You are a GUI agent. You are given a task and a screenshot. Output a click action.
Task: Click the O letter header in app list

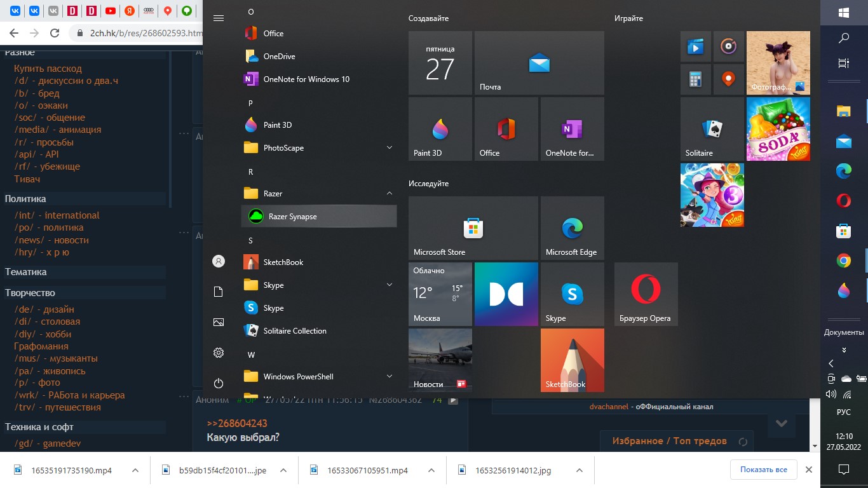(x=251, y=11)
